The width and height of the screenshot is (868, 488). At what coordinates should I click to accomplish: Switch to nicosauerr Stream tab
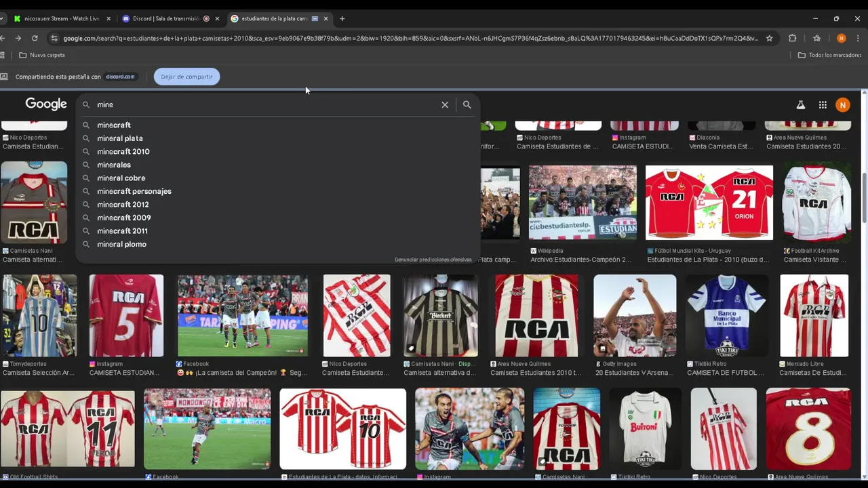[61, 19]
